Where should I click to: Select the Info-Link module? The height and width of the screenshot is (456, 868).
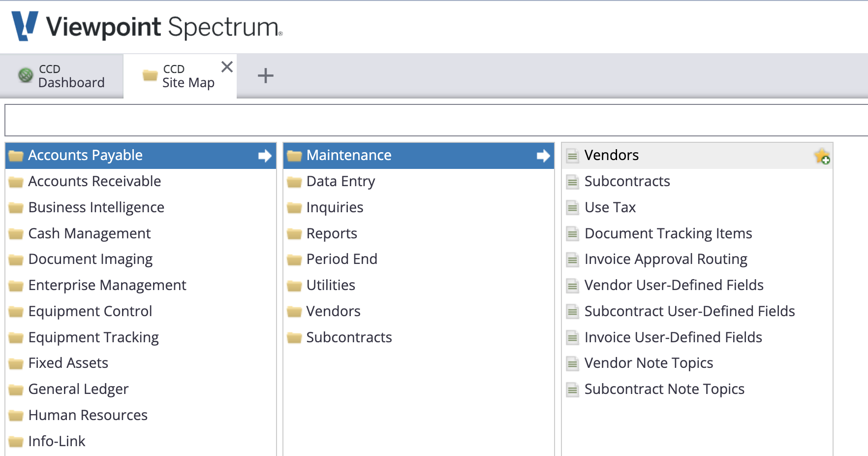(x=141, y=441)
